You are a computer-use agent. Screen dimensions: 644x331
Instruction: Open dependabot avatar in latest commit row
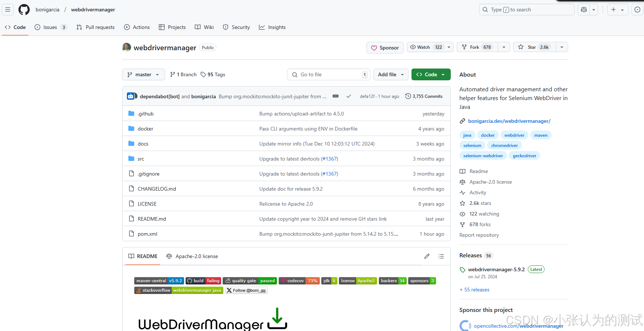coord(131,96)
